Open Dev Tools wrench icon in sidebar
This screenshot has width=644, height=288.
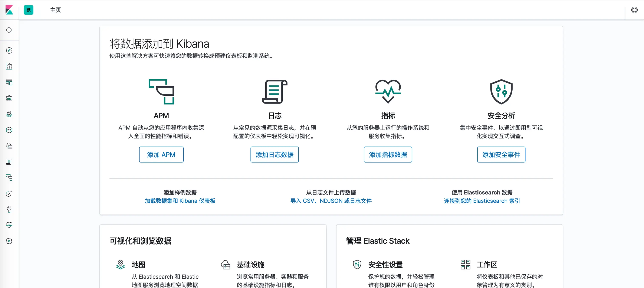[x=9, y=209]
